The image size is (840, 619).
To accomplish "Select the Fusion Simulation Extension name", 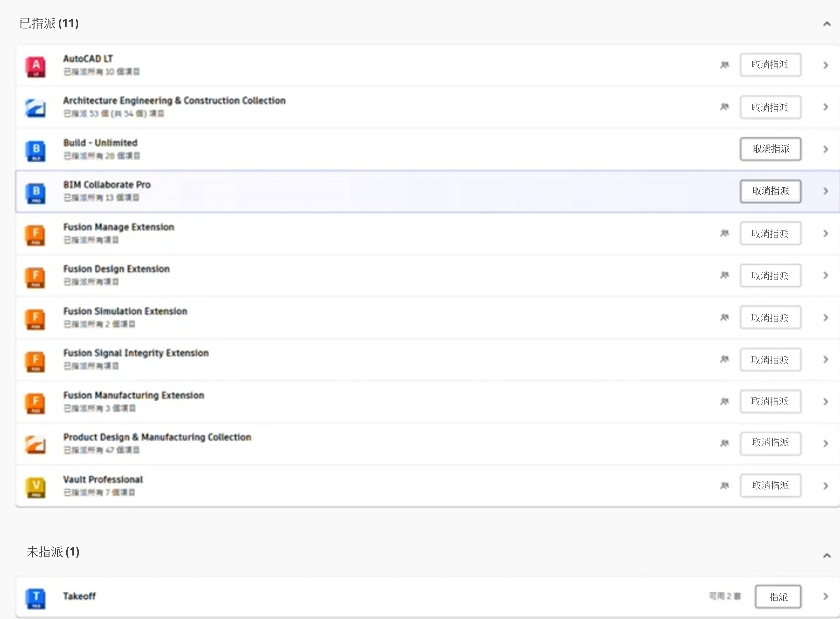I will click(125, 311).
